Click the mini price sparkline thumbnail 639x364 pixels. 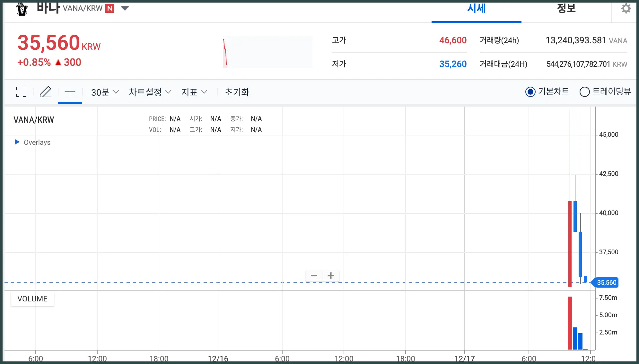[267, 52]
